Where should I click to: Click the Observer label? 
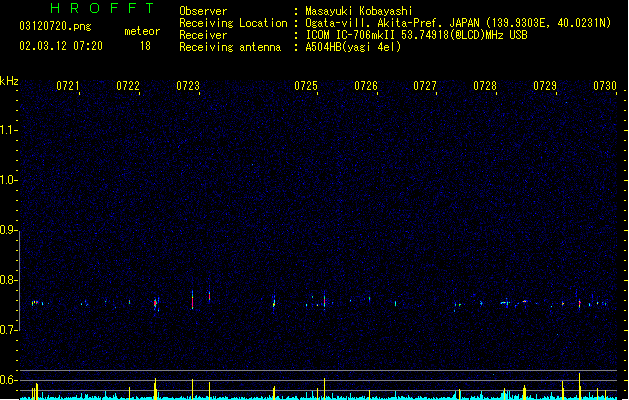203,11
